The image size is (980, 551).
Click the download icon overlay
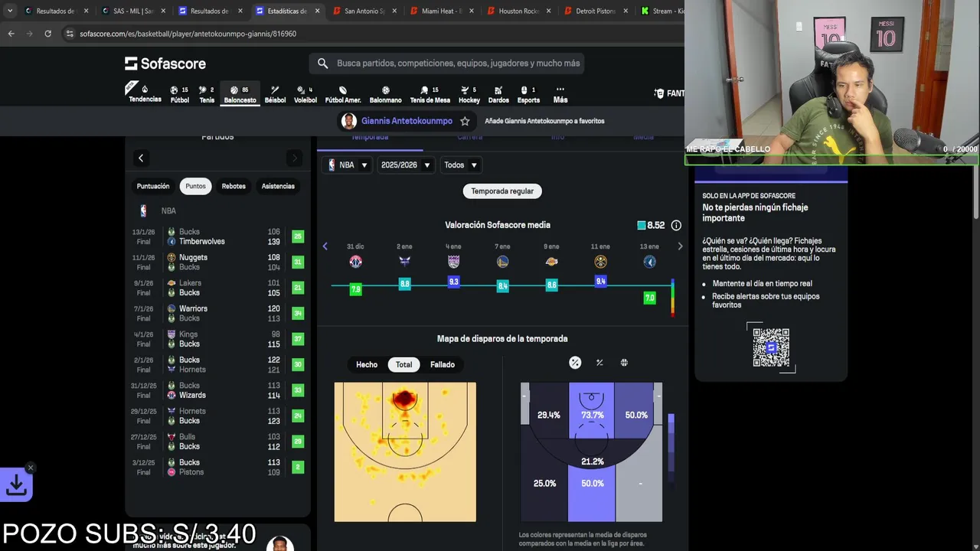(x=16, y=484)
